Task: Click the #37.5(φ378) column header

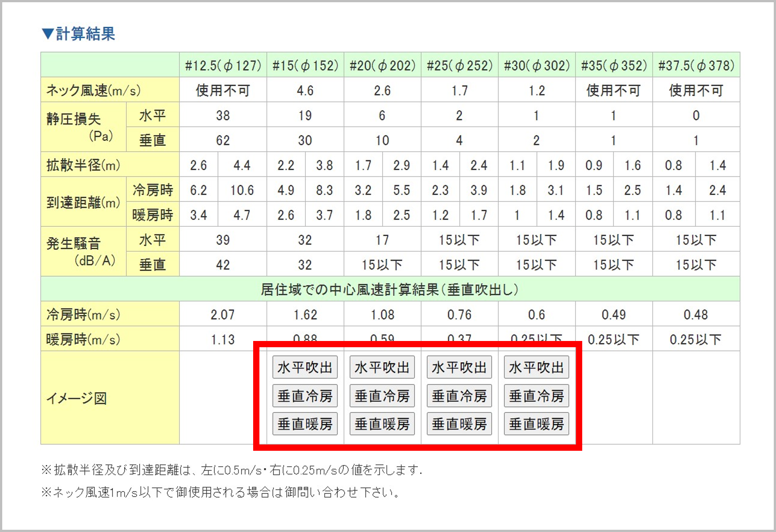Action: tap(696, 66)
